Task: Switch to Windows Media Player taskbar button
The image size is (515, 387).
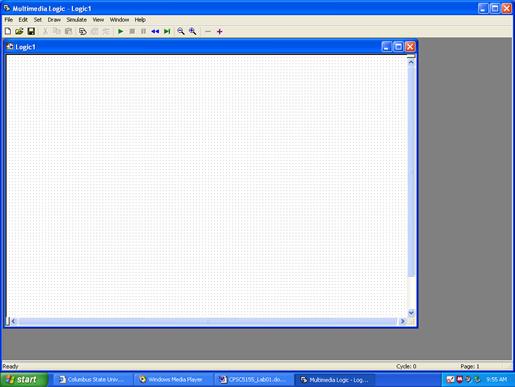Action: click(172, 380)
